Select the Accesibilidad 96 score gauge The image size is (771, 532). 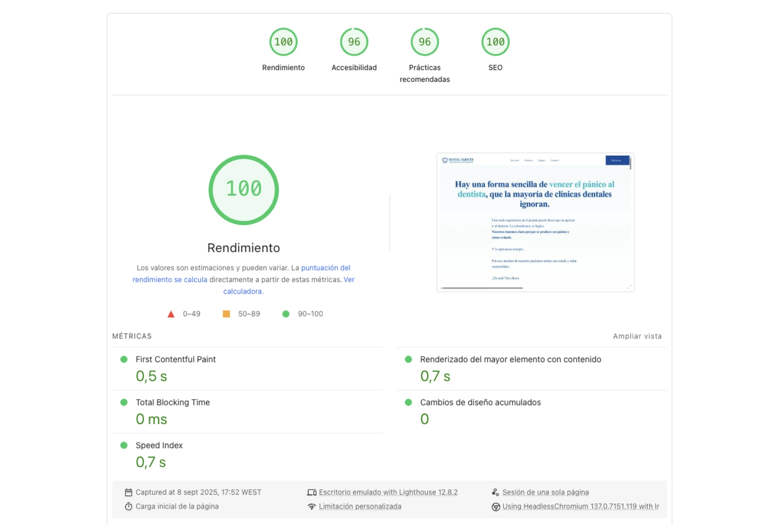[x=354, y=42]
